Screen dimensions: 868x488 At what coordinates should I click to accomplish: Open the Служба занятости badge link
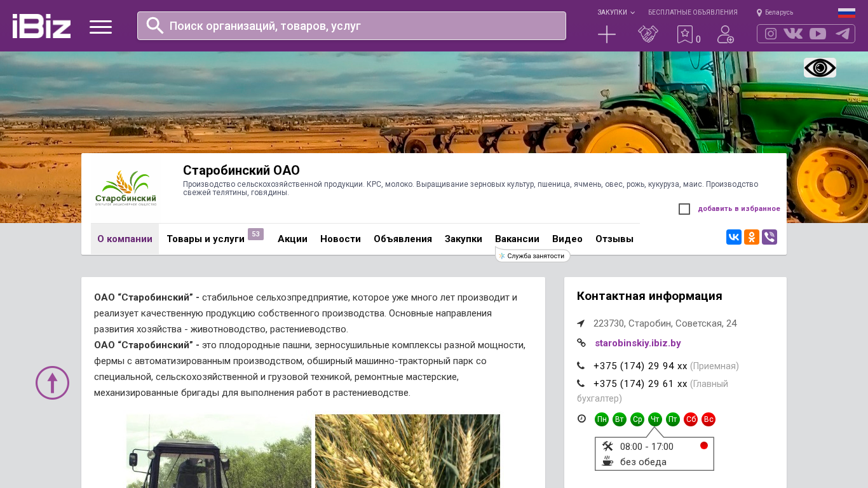(x=532, y=255)
